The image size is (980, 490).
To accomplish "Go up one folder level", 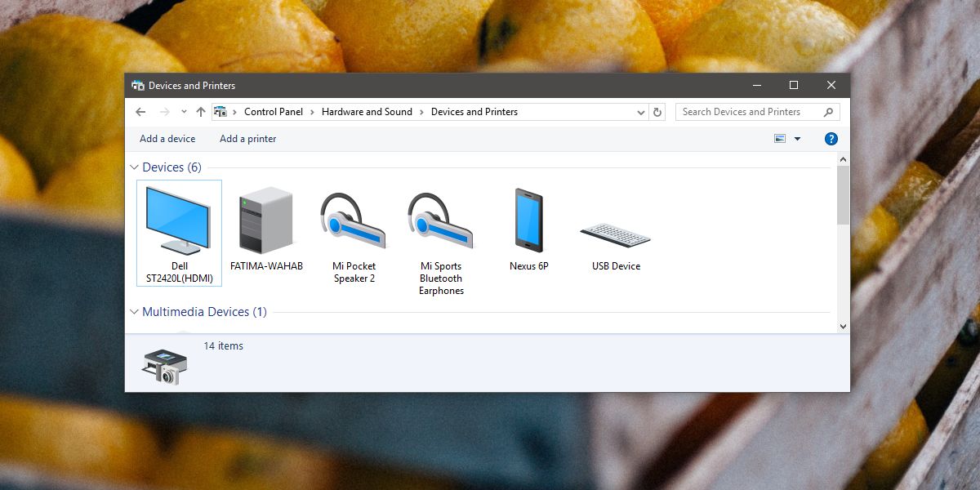I will pos(201,112).
